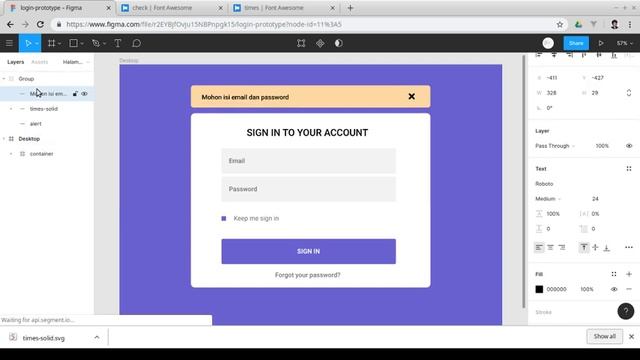This screenshot has height=360, width=640.
Task: Open the Figma main hamburger menu
Action: [9, 43]
